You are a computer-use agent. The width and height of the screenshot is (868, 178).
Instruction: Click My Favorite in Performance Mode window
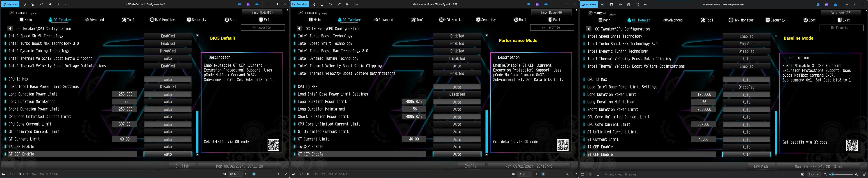tap(552, 27)
